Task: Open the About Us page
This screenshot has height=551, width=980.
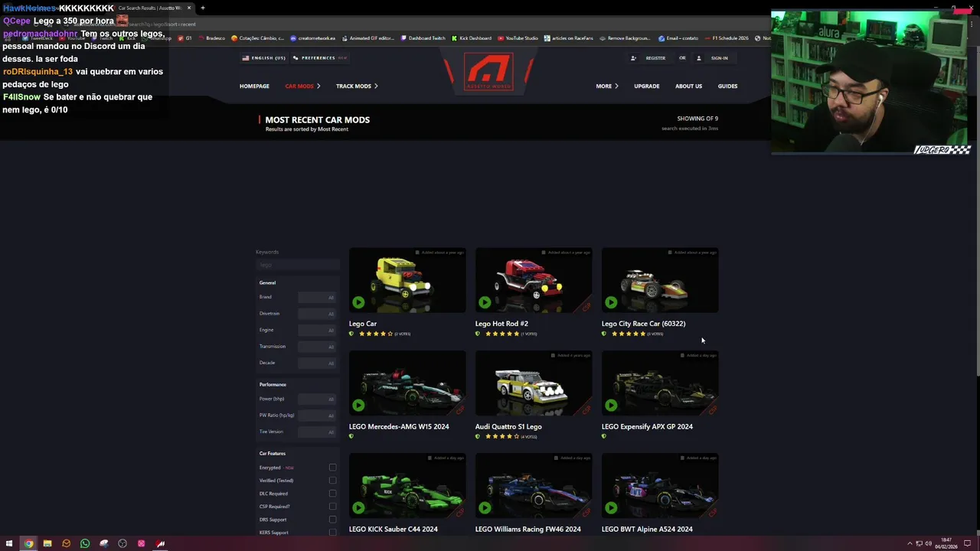Action: [x=688, y=86]
